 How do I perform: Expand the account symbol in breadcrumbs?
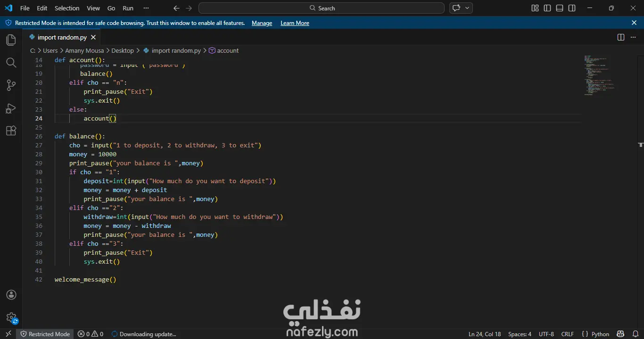223,50
